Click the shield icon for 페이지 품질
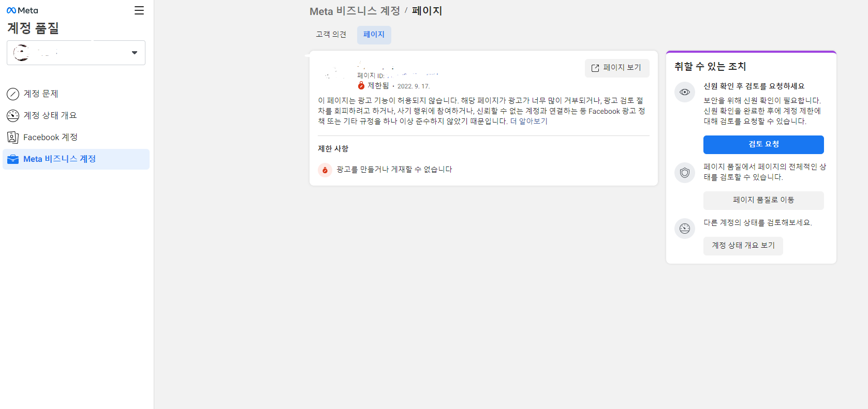The width and height of the screenshot is (868, 409). pos(685,173)
